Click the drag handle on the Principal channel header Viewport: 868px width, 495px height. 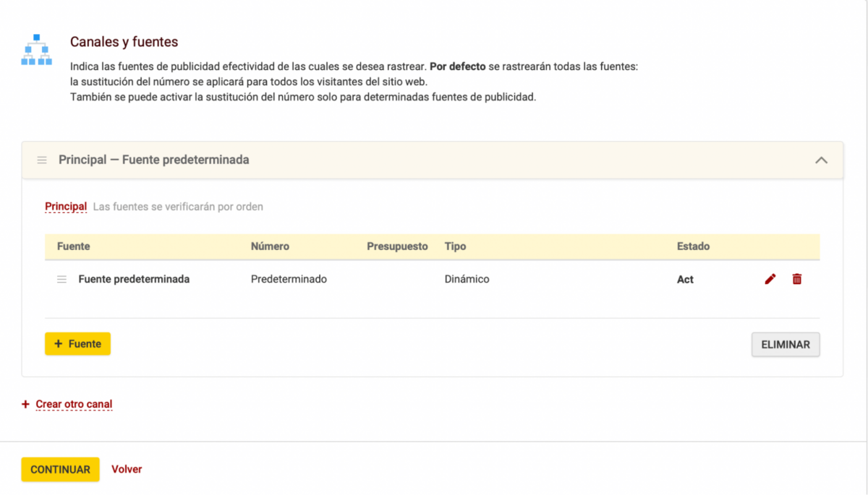pyautogui.click(x=42, y=160)
